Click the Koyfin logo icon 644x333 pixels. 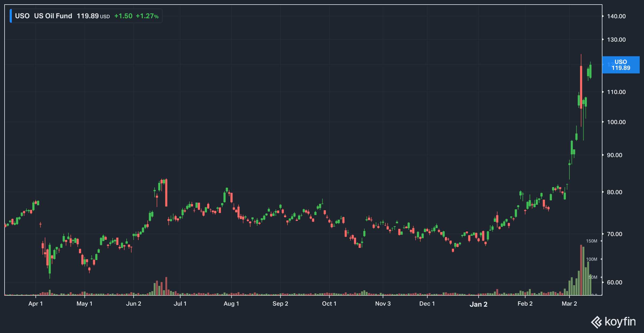[597, 322]
